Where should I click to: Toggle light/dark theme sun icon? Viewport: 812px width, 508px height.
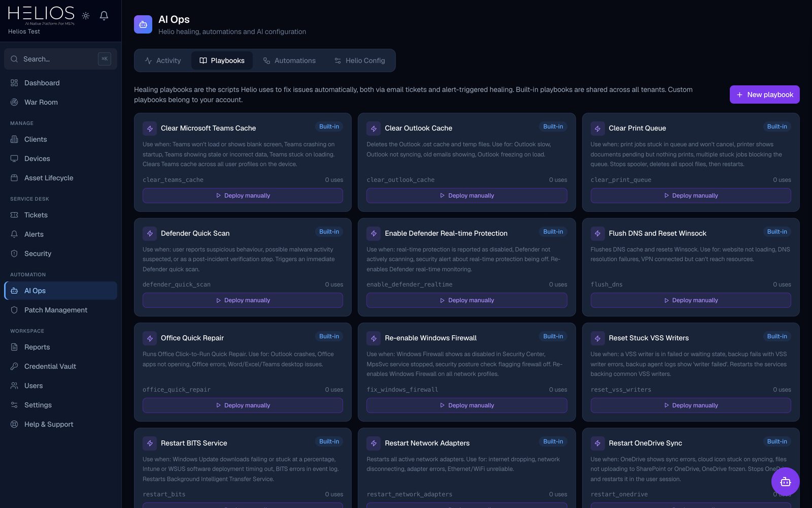(x=86, y=16)
